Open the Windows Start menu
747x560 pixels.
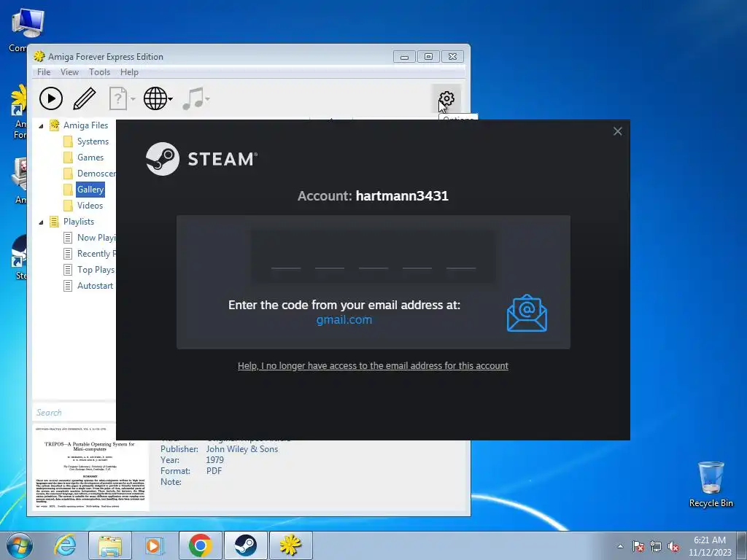click(x=20, y=545)
